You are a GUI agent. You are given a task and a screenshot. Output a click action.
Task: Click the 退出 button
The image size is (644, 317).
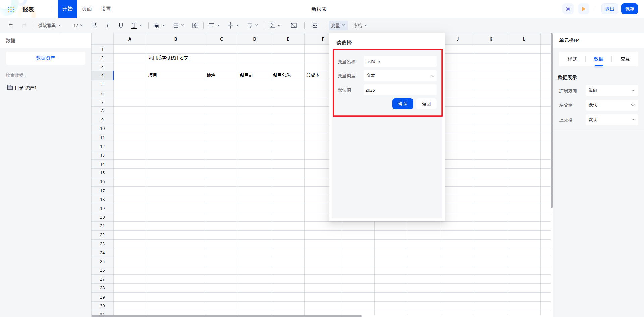click(x=609, y=9)
